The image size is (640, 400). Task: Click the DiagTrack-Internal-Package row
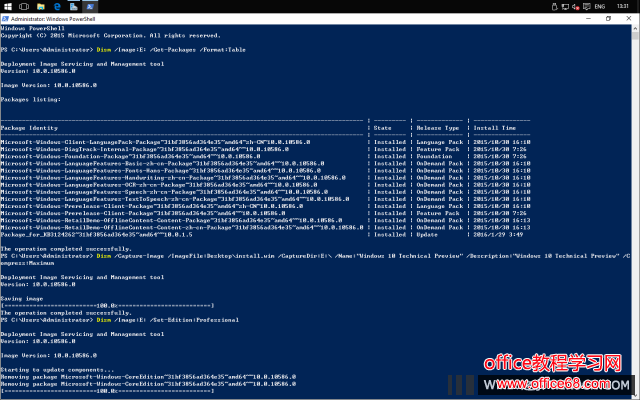[x=265, y=149]
